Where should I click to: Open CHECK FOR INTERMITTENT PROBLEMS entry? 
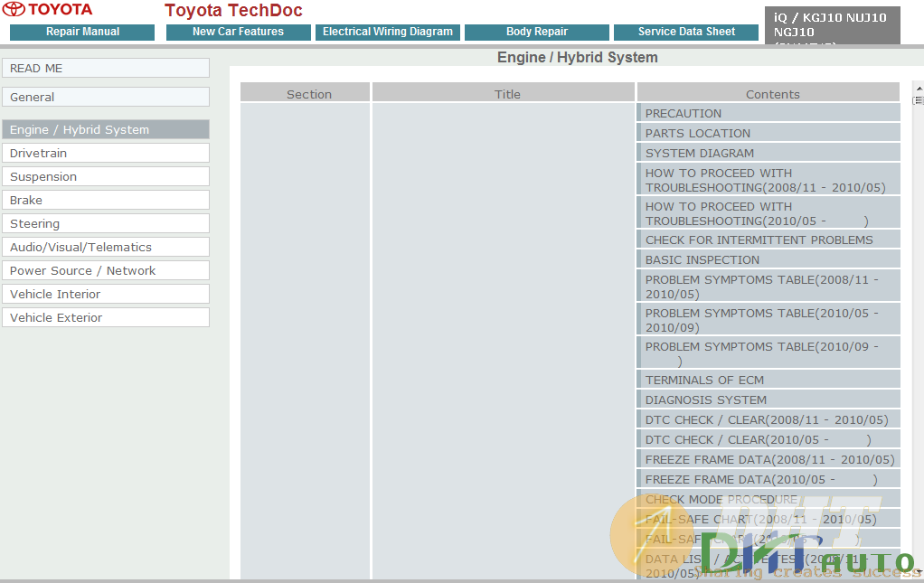768,240
